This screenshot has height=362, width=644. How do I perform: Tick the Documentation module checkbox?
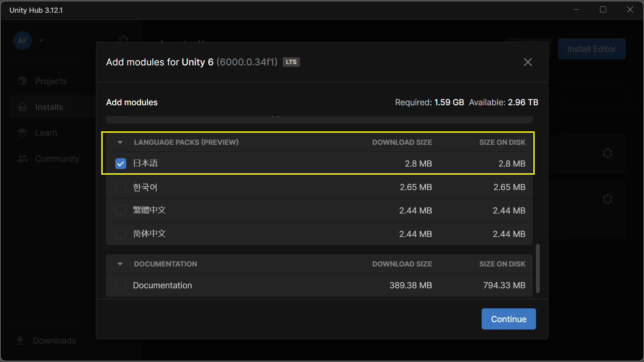pyautogui.click(x=121, y=285)
